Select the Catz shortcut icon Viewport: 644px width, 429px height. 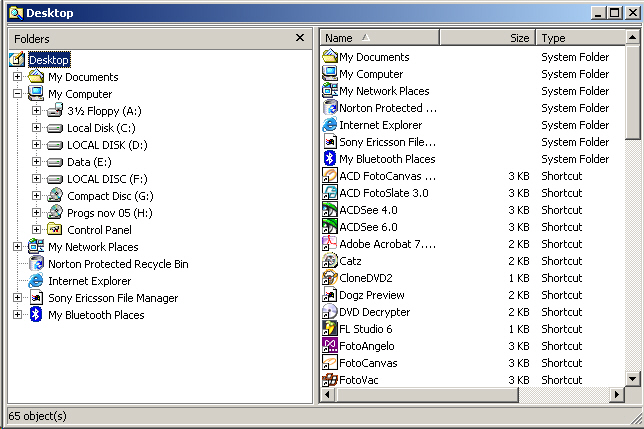pyautogui.click(x=330, y=261)
